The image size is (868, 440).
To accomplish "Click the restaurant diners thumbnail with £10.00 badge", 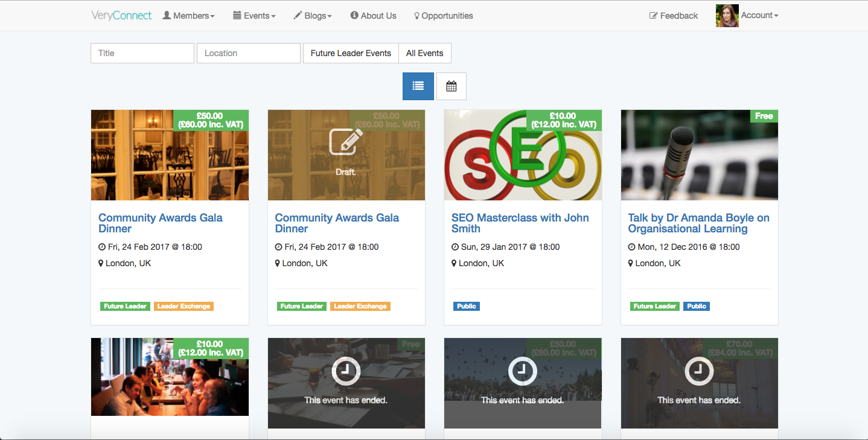I will coord(170,377).
